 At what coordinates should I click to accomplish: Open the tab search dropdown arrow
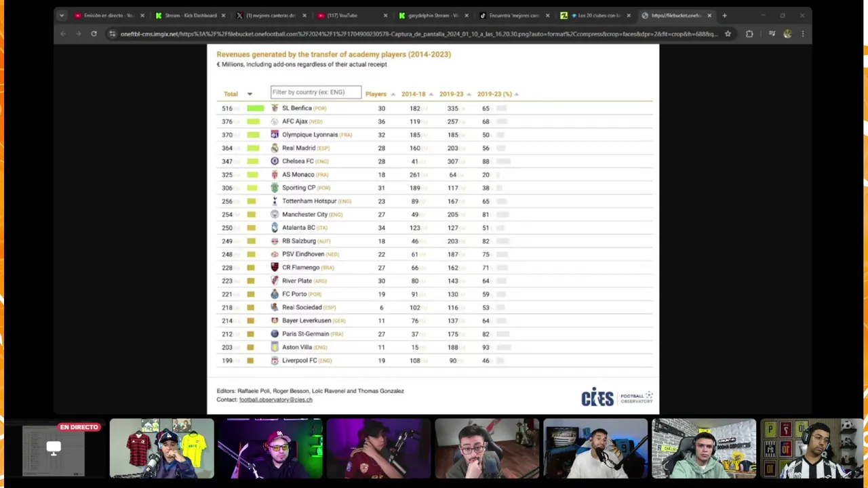[62, 16]
